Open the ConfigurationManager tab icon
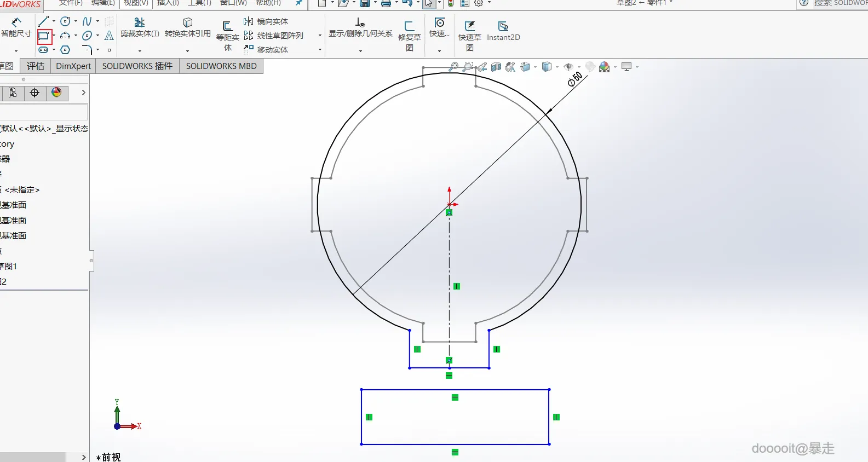The width and height of the screenshot is (868, 462). [x=13, y=93]
